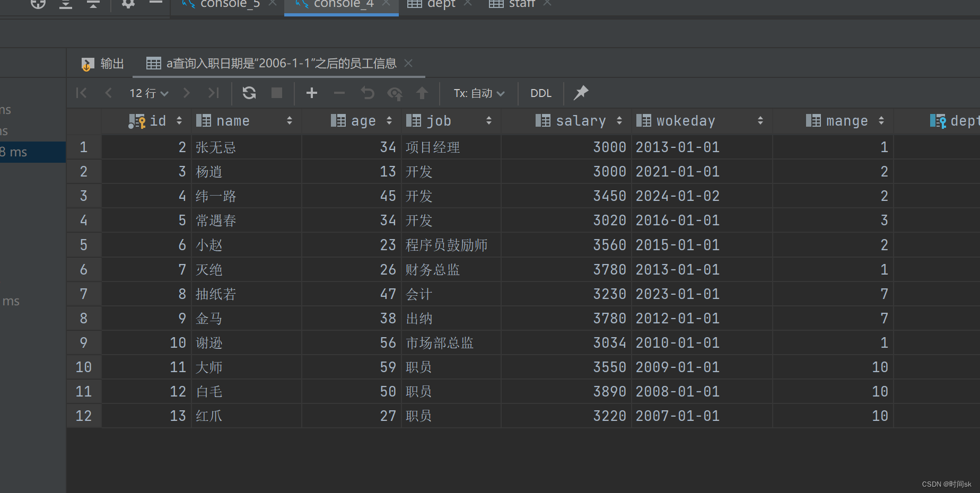
Task: Select row number 12 in the gutter
Action: [x=84, y=416]
